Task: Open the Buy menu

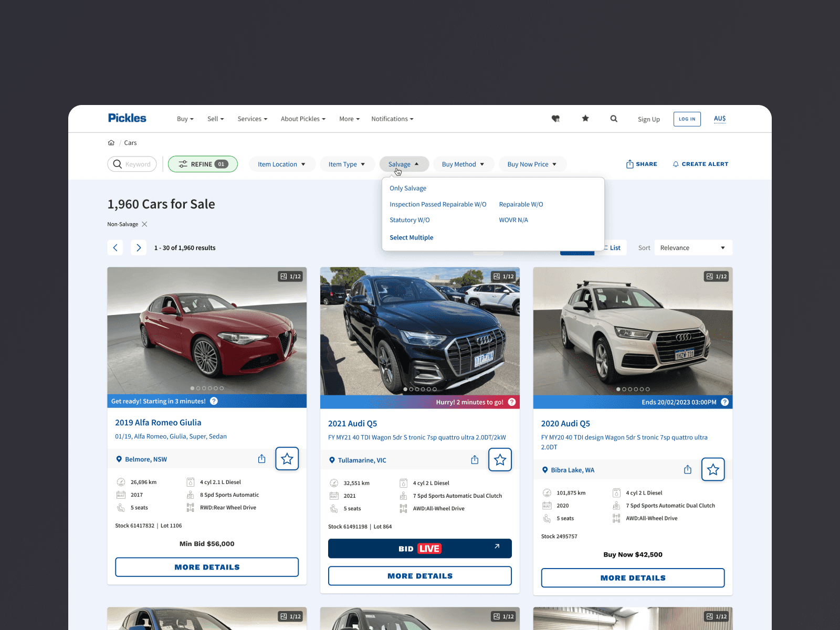Action: [185, 119]
